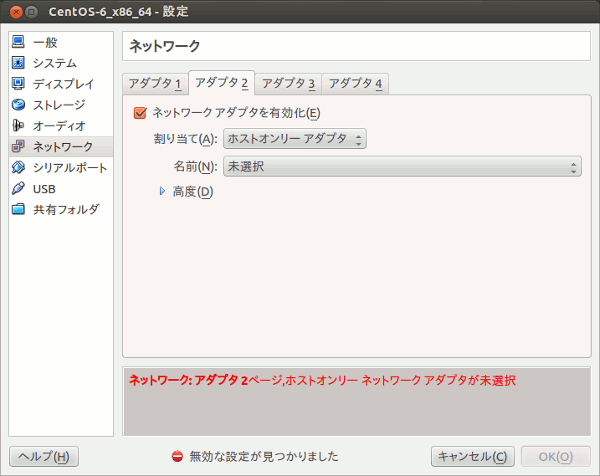Click the General (一般) icon in sidebar
This screenshot has width=600, height=476.
coord(18,42)
